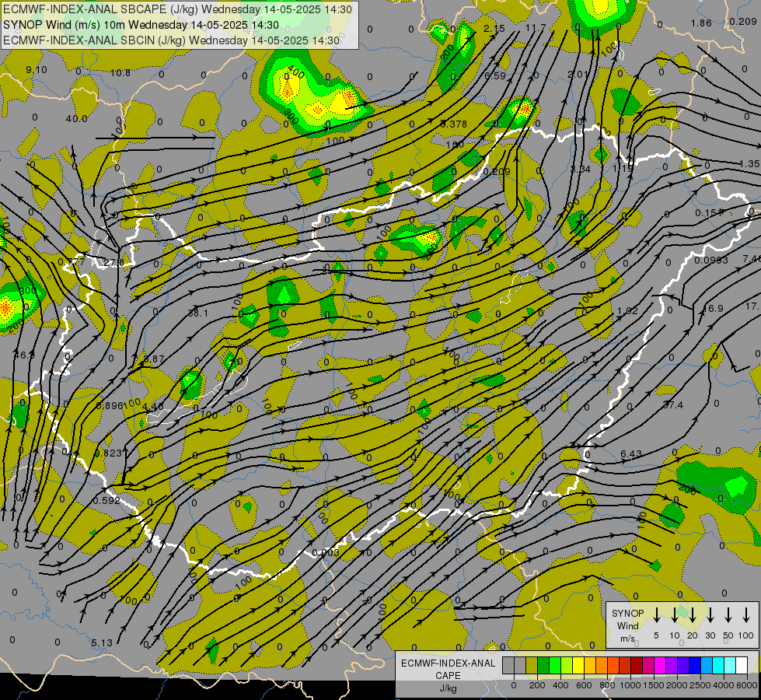Click the 16.9 value on the map
Screen dimensions: 761x700
click(x=713, y=309)
